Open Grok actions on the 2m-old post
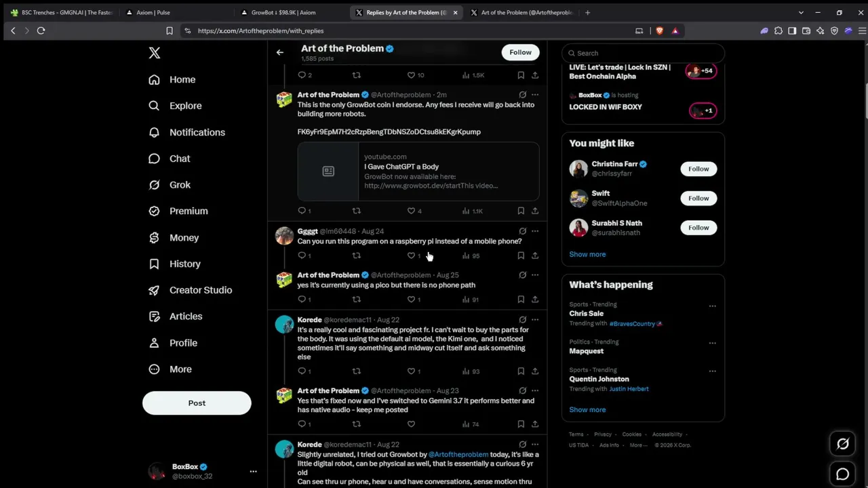868x488 pixels. point(522,95)
